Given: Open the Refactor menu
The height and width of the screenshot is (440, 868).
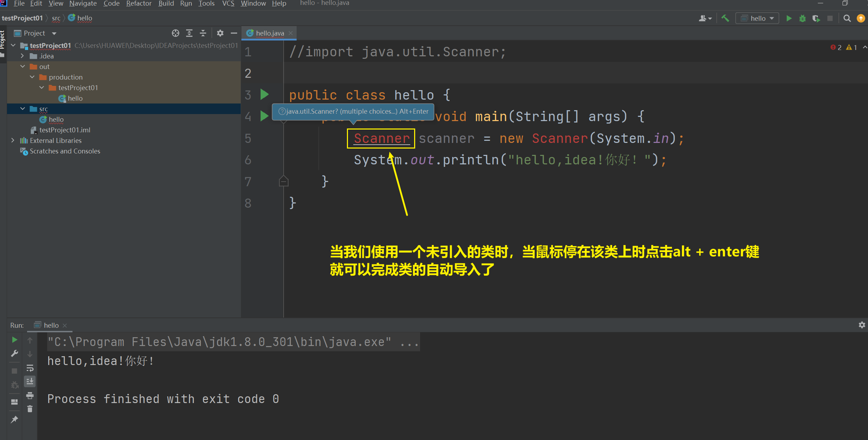Looking at the screenshot, I should click(139, 4).
